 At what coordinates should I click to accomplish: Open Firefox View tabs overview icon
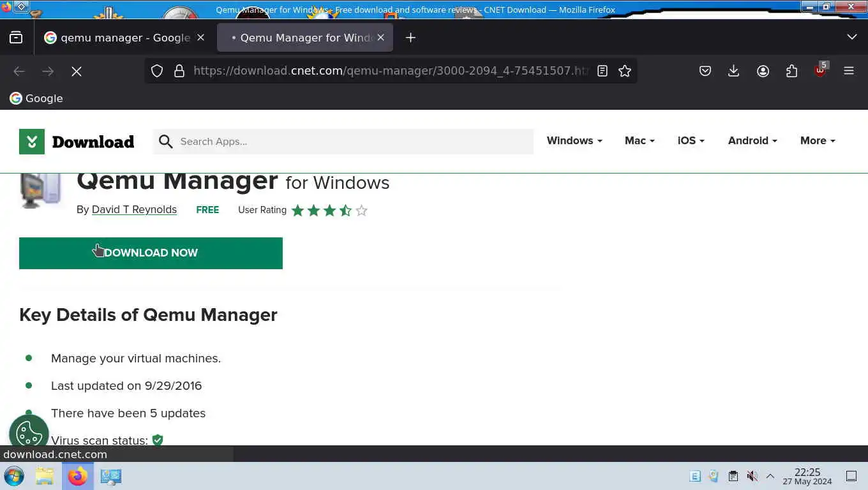click(x=16, y=38)
